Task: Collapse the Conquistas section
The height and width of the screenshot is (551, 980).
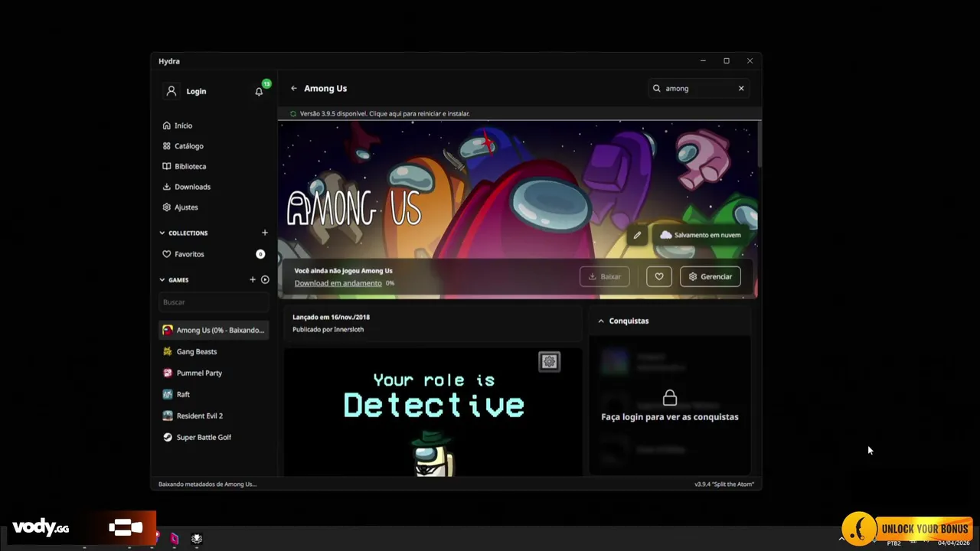Action: click(601, 321)
